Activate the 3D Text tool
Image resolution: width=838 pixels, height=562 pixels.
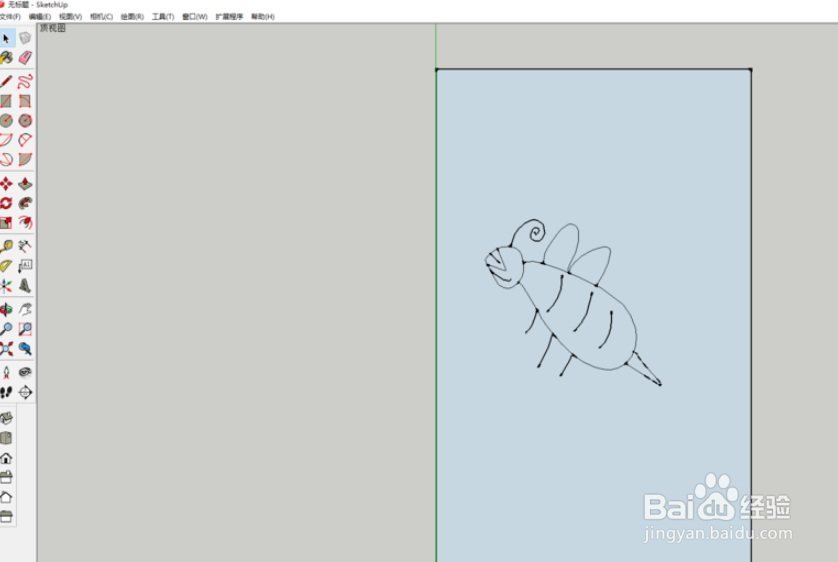pos(25,286)
